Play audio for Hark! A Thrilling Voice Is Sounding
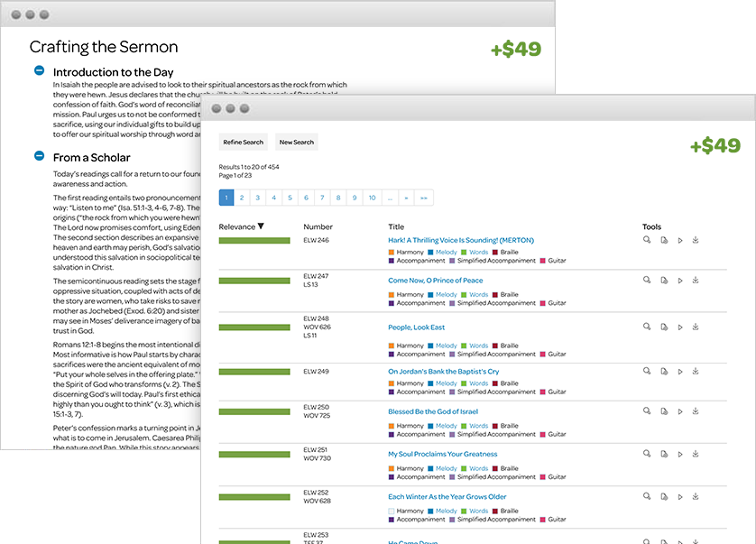The width and height of the screenshot is (756, 544). [680, 240]
